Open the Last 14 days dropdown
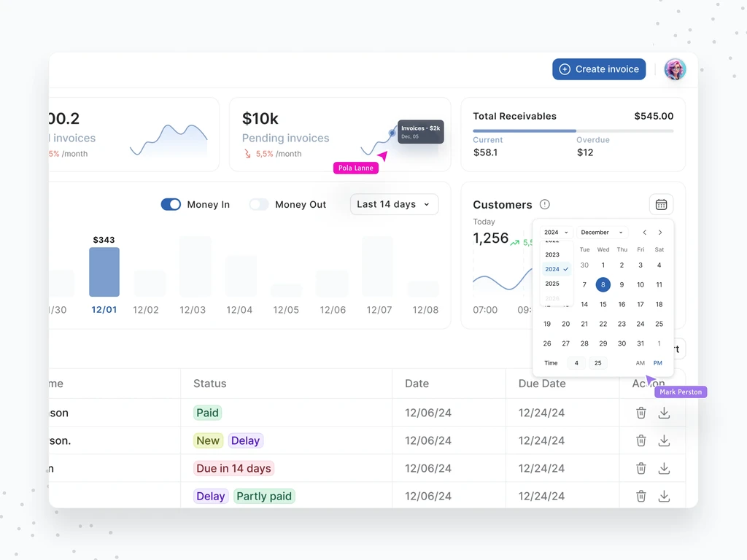This screenshot has width=747, height=560. tap(394, 204)
